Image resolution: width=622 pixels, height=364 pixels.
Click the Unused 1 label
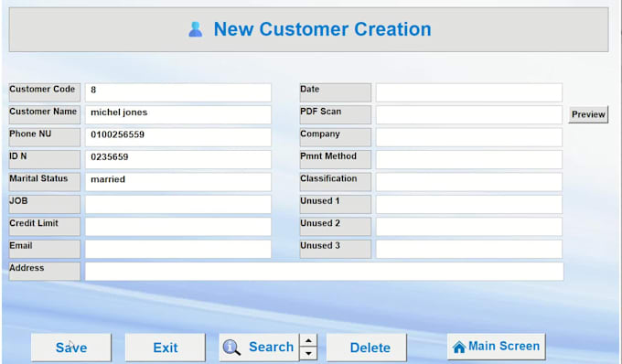(x=335, y=204)
